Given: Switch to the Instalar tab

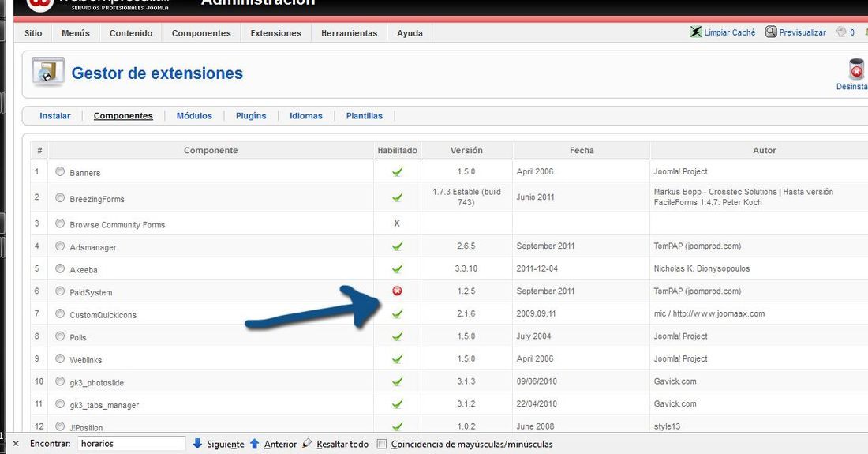Looking at the screenshot, I should [x=54, y=116].
